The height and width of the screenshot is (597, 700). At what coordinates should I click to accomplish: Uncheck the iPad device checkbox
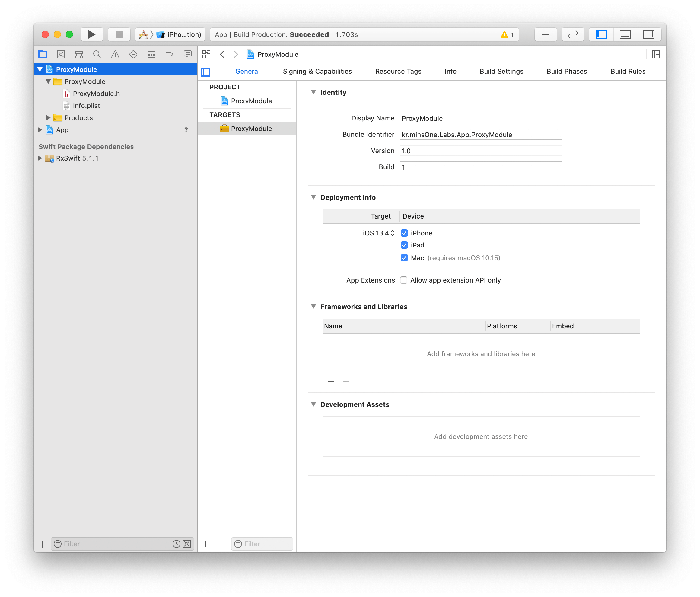coord(404,245)
